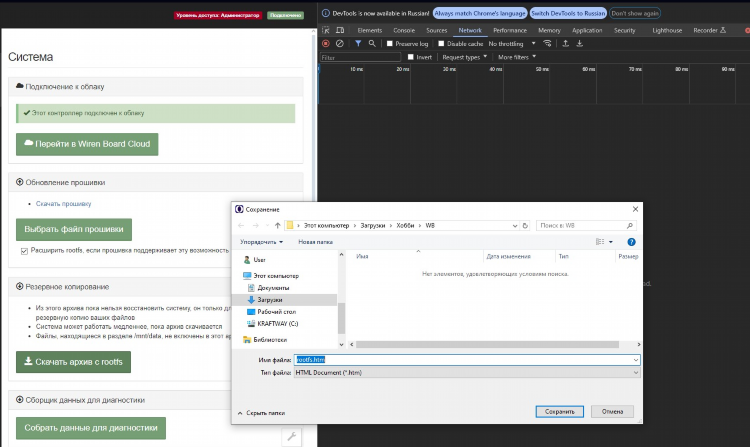Click 'Don't show again'

pos(635,13)
